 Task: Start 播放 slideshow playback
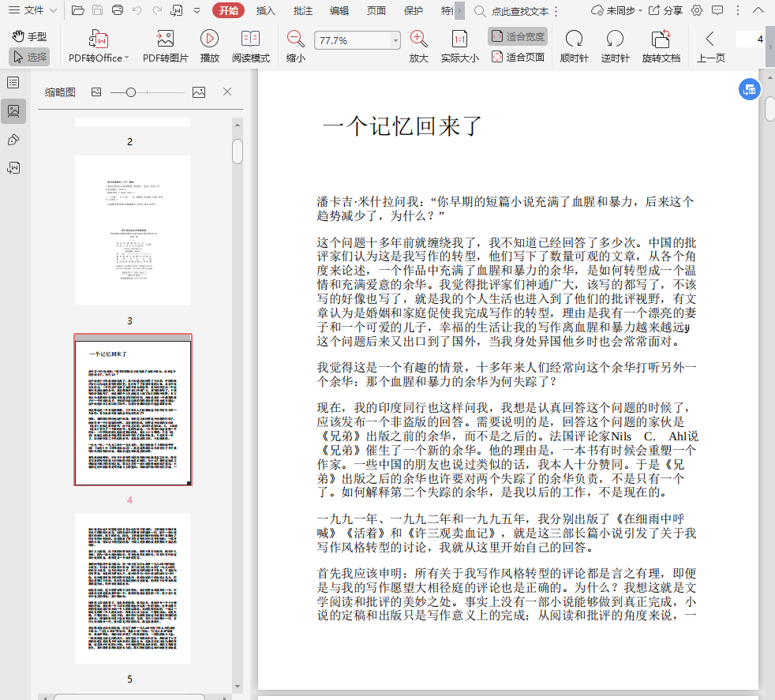210,46
